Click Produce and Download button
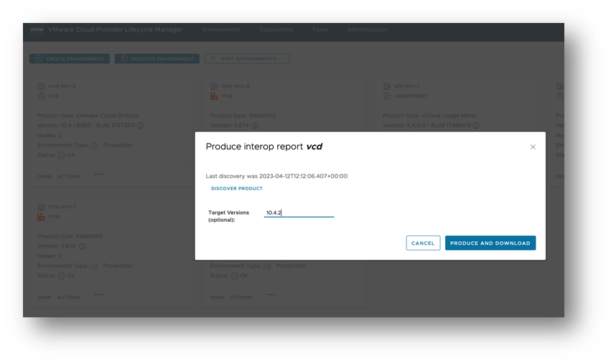The image size is (611, 364). coord(490,243)
